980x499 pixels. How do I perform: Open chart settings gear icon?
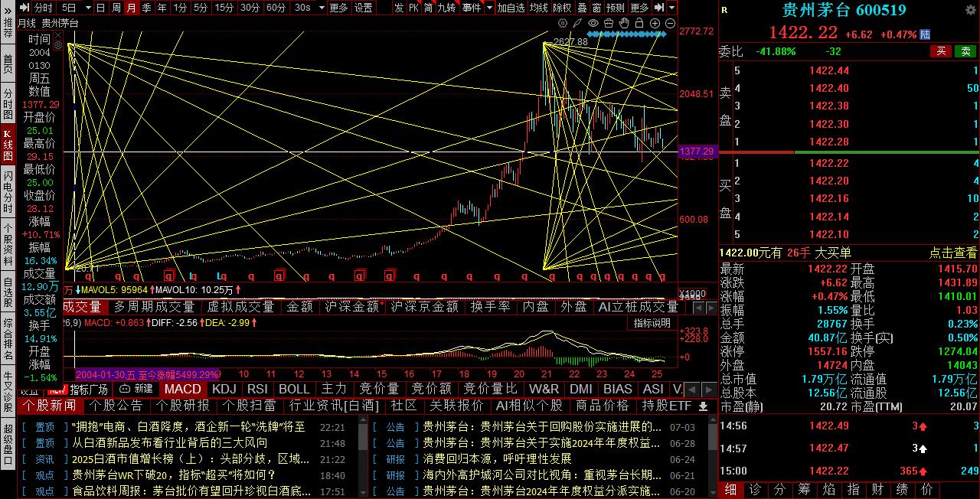(x=563, y=23)
